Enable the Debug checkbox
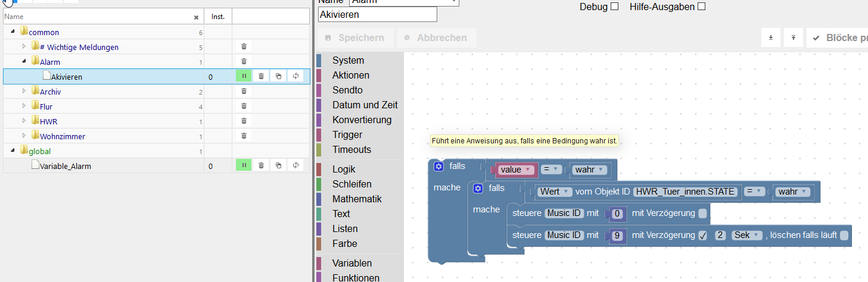Screen dimensions: 868x282 (x=615, y=7)
